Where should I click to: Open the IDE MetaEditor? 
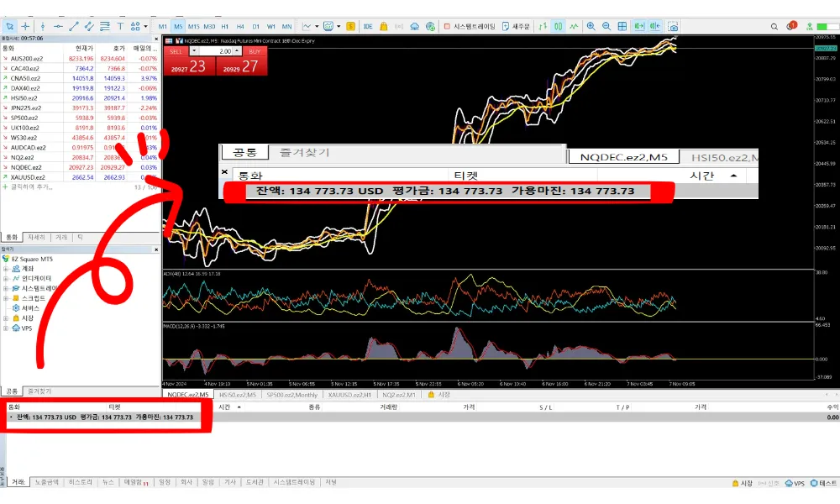[x=368, y=26]
